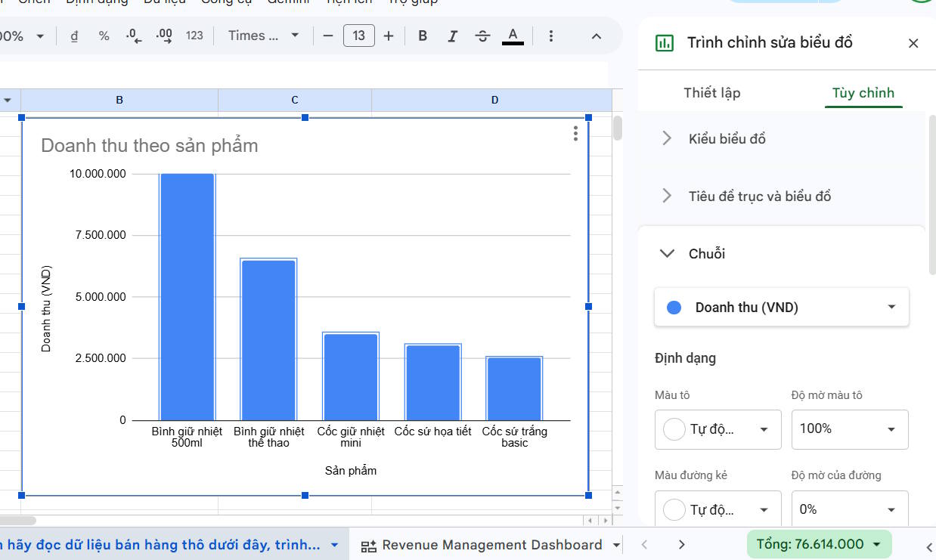Click the chart editor icon
936x560 pixels.
[665, 43]
